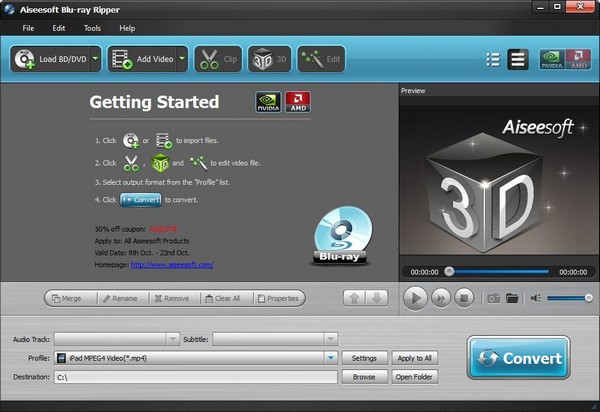Take a snapshot with camera icon
The height and width of the screenshot is (412, 600).
[x=492, y=298]
